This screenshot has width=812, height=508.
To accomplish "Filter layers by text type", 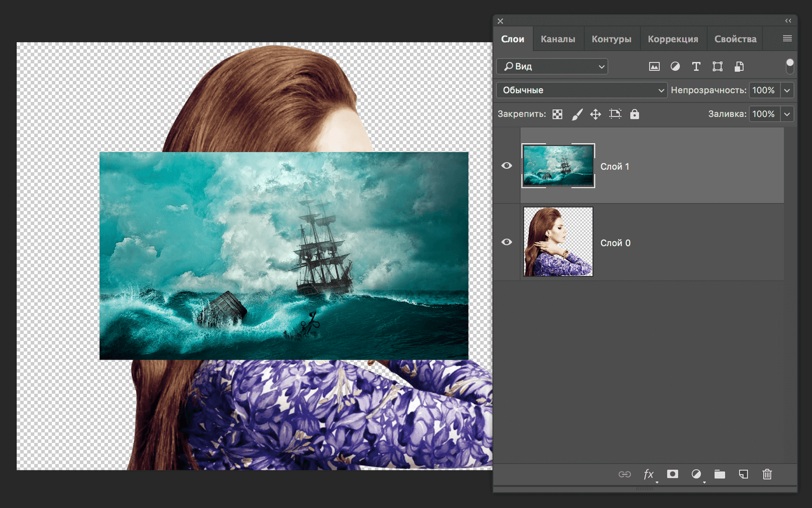I will [x=696, y=67].
